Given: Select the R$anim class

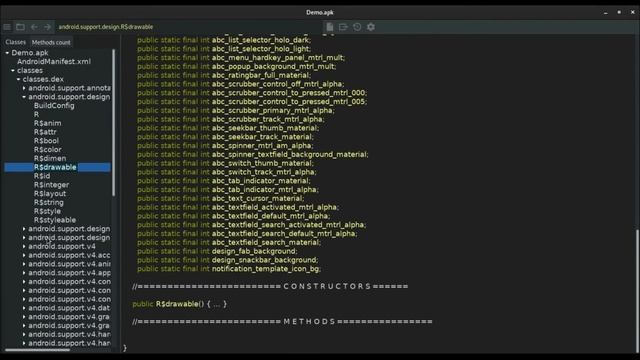Looking at the screenshot, I should pyautogui.click(x=47, y=123).
